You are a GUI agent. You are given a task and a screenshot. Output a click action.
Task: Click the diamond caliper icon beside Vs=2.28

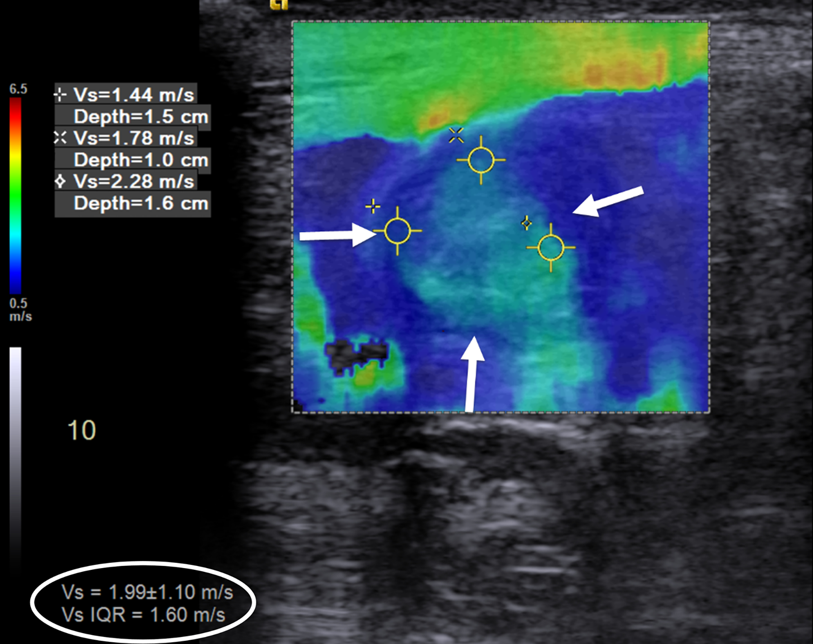[x=60, y=182]
